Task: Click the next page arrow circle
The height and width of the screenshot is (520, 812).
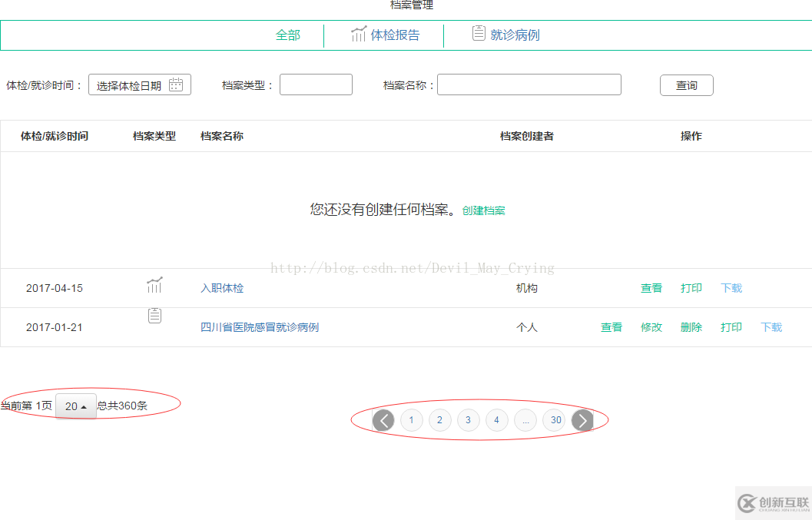Action: [582, 420]
